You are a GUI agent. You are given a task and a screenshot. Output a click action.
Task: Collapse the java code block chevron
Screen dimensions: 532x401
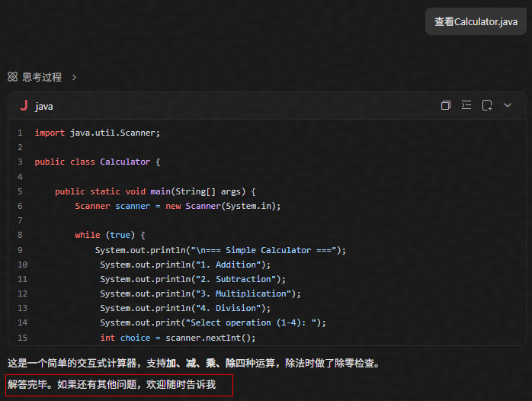(508, 105)
